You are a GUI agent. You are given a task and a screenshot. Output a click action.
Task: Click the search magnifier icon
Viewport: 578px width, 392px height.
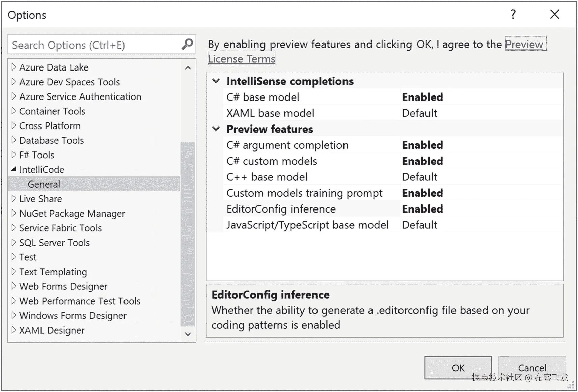pos(187,44)
